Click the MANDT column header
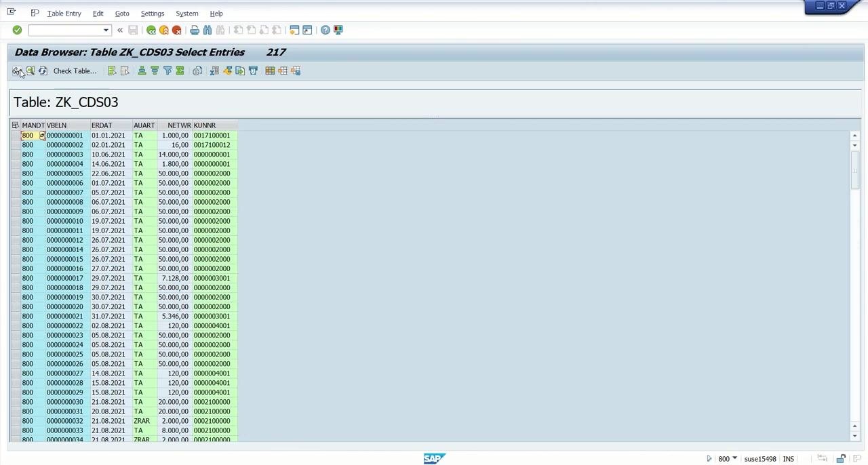This screenshot has width=868, height=465. tap(33, 125)
